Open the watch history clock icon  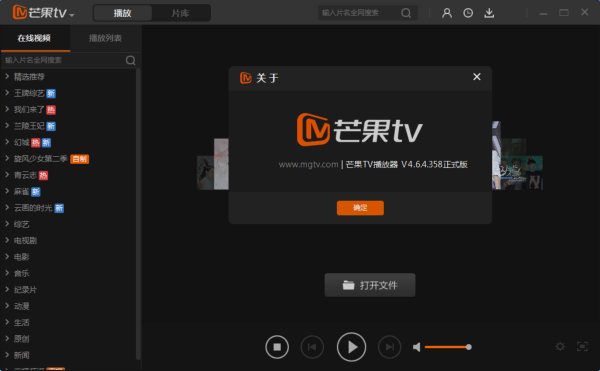coord(468,13)
